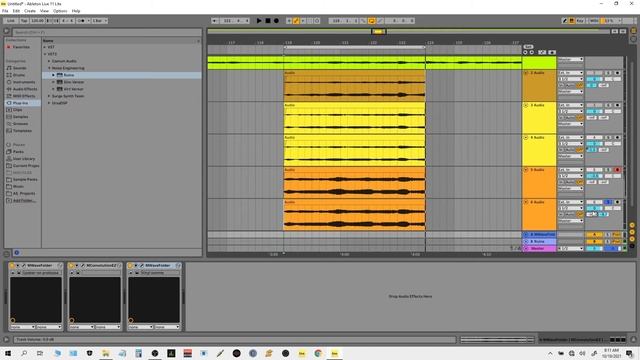
Task: Open input type dropdown on 2 Audio
Action: click(x=571, y=73)
